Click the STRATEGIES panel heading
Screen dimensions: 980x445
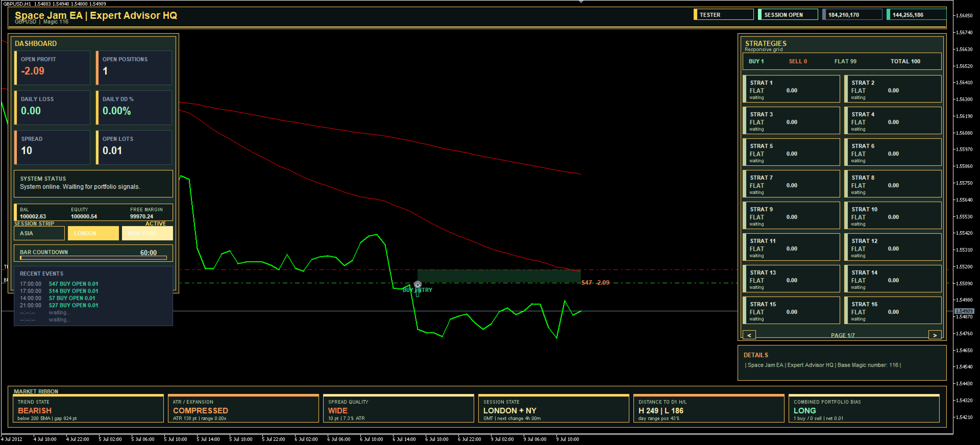pyautogui.click(x=766, y=43)
